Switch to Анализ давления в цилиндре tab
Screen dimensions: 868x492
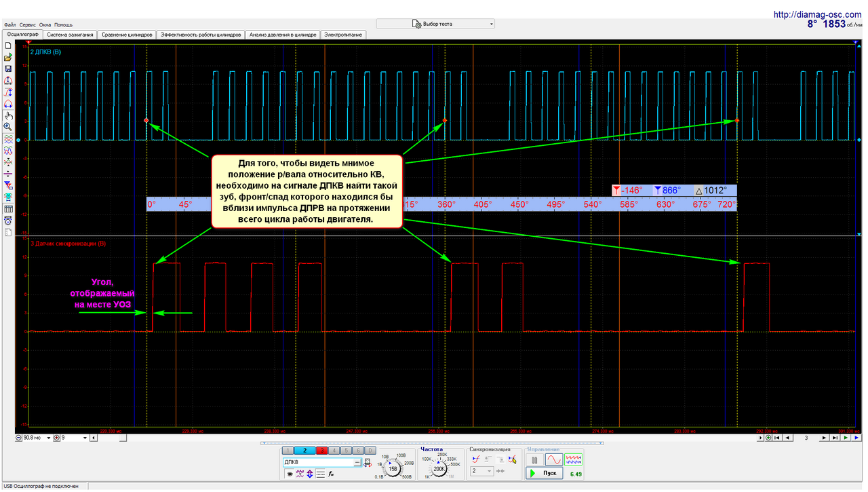point(282,34)
